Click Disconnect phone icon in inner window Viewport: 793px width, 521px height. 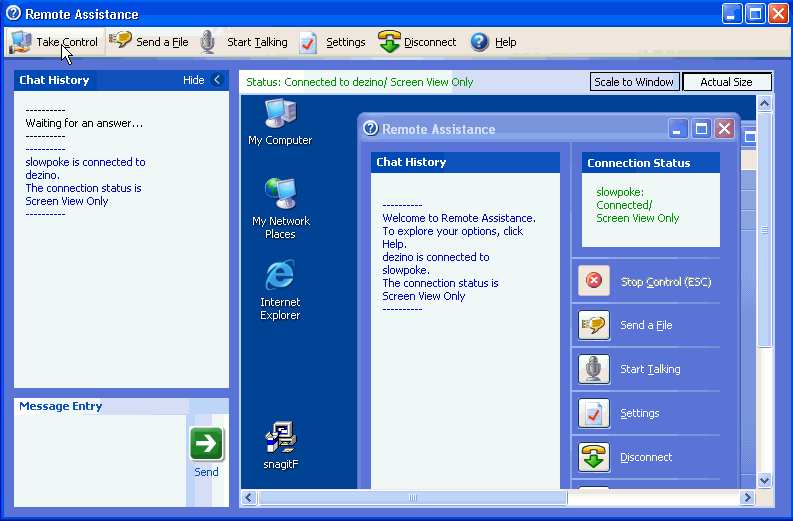point(594,457)
